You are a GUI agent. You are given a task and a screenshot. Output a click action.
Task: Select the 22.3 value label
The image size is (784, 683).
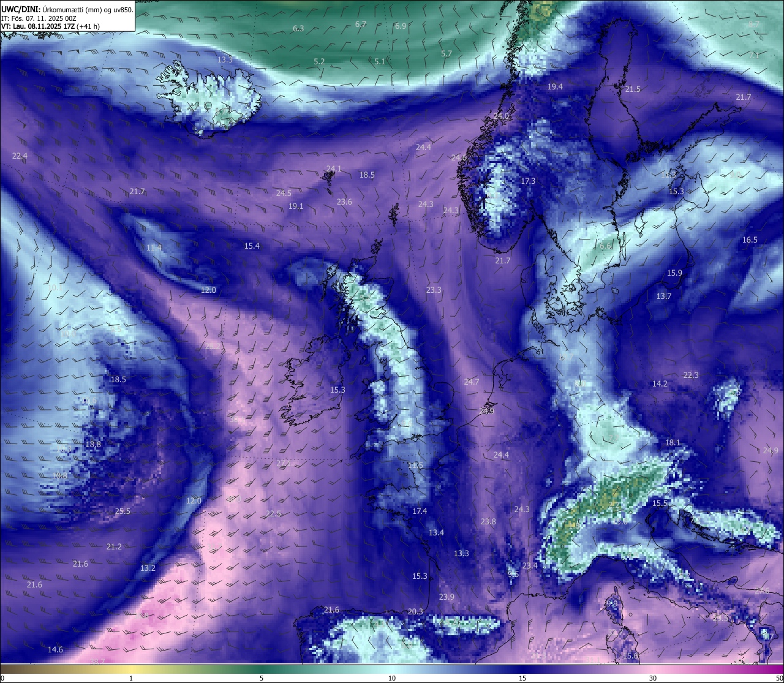coord(691,375)
